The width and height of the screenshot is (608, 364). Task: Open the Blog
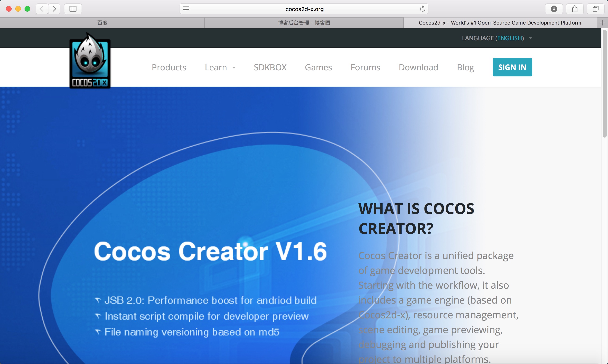(x=465, y=67)
